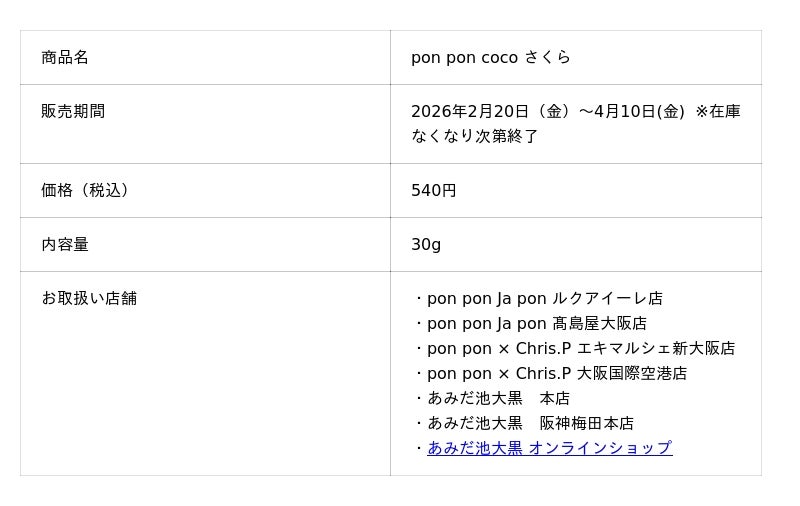Click the 髙島屋大阪店 store entry
The width and height of the screenshot is (800, 506).
point(599,323)
